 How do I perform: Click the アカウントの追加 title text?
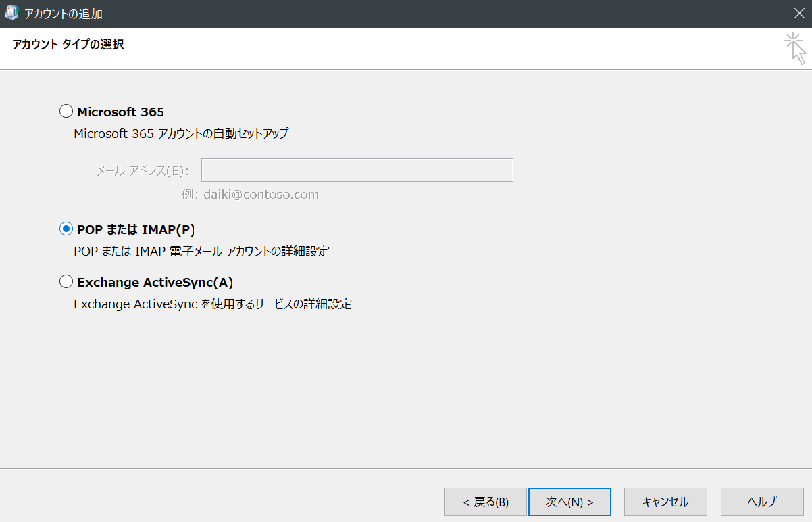(x=64, y=14)
